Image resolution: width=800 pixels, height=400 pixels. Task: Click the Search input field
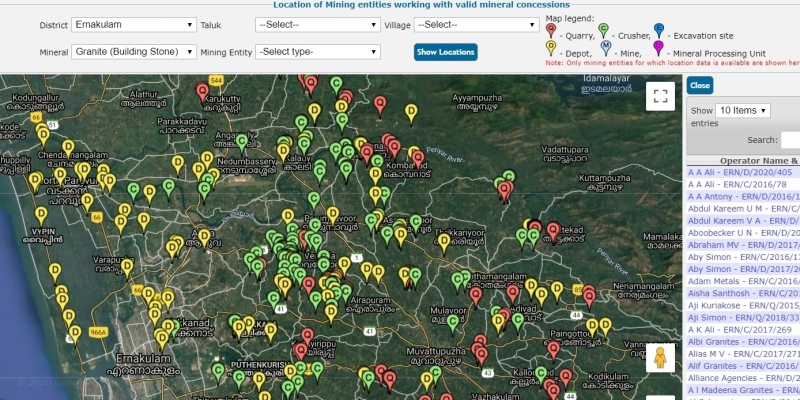point(790,140)
